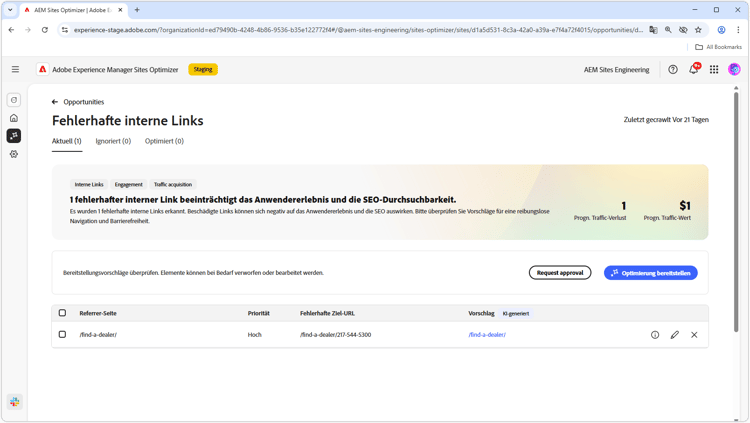Screen dimensions: 750x423
Task: Click the Opportunities breadcrumb link
Action: tap(84, 102)
